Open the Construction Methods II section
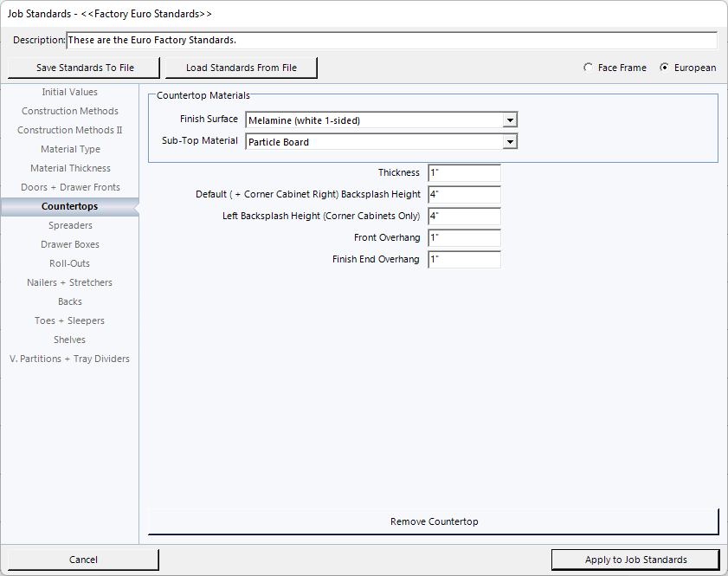The image size is (728, 576). tap(70, 130)
